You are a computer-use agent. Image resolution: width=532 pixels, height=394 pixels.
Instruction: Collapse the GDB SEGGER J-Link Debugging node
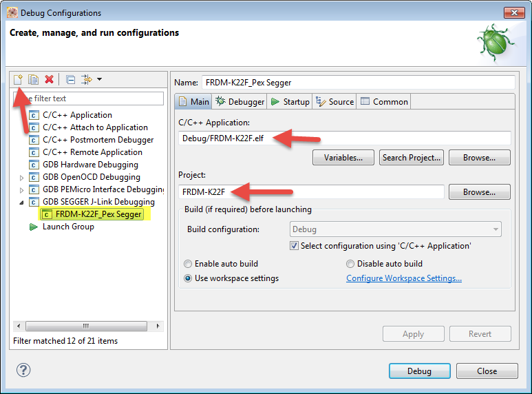[x=22, y=202]
